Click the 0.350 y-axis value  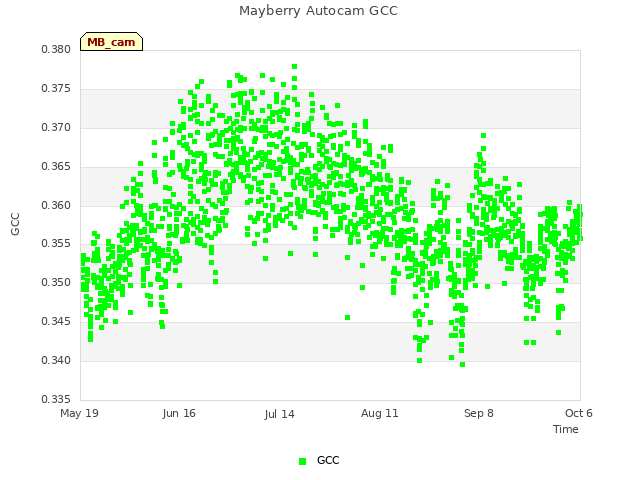click(x=56, y=282)
